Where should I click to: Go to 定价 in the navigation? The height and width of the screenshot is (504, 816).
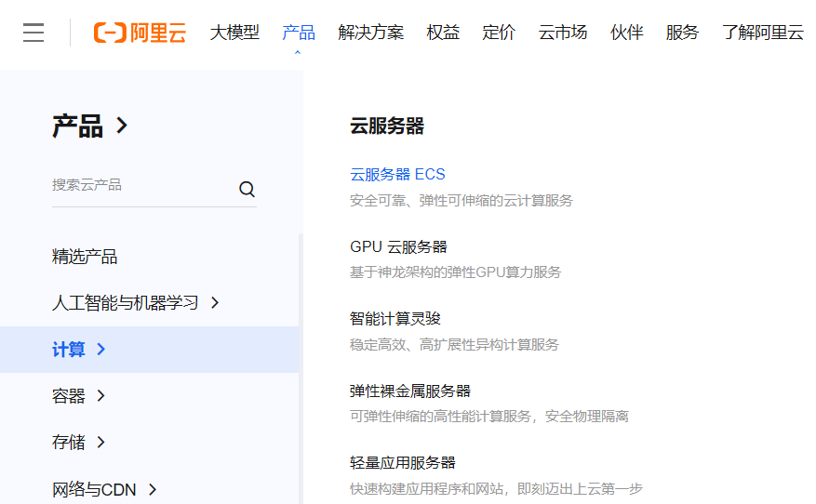(x=499, y=33)
